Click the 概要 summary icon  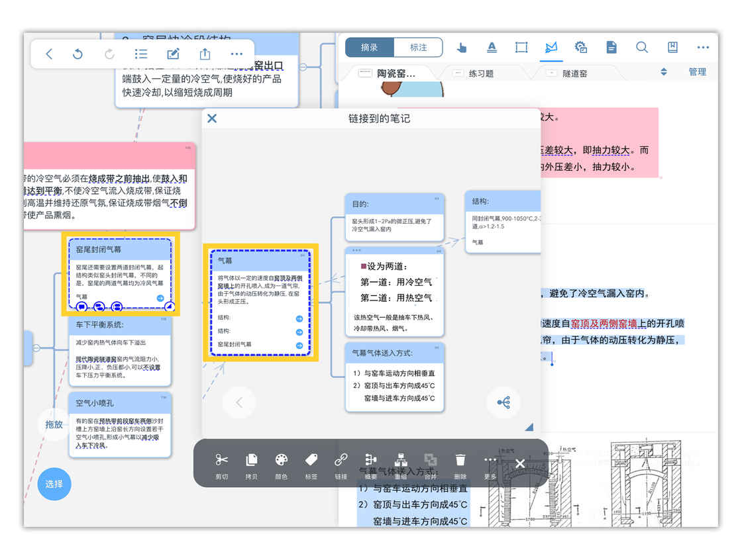coord(370,460)
